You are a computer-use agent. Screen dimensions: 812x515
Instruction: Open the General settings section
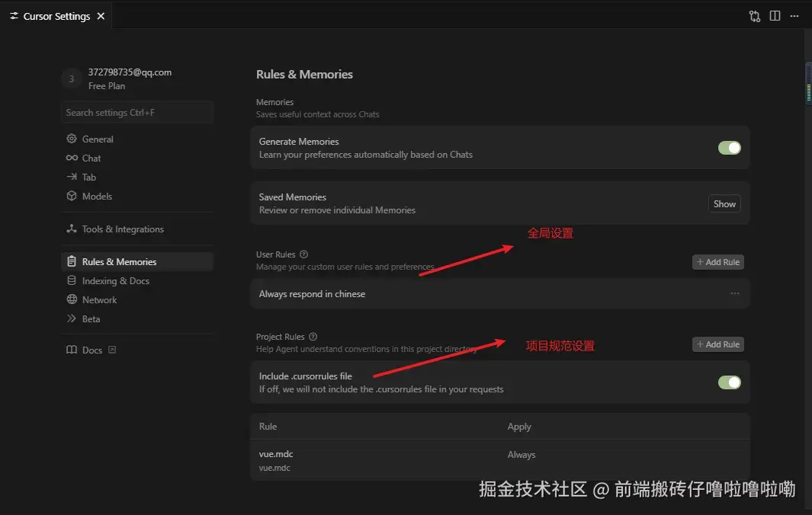[x=137, y=139]
